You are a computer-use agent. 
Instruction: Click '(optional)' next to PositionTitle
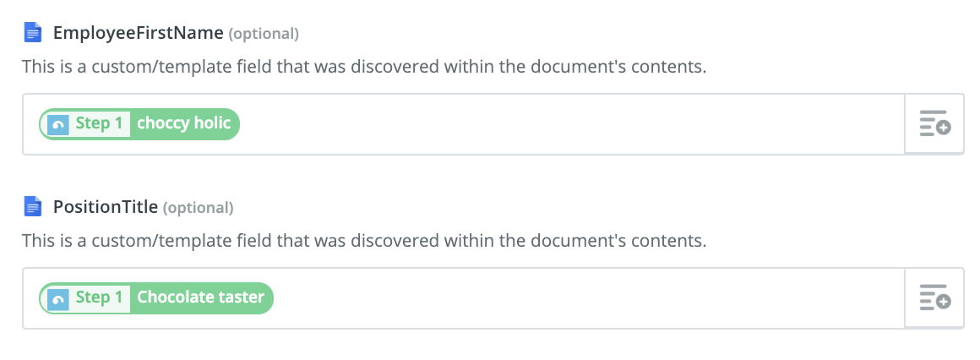pyautogui.click(x=199, y=208)
